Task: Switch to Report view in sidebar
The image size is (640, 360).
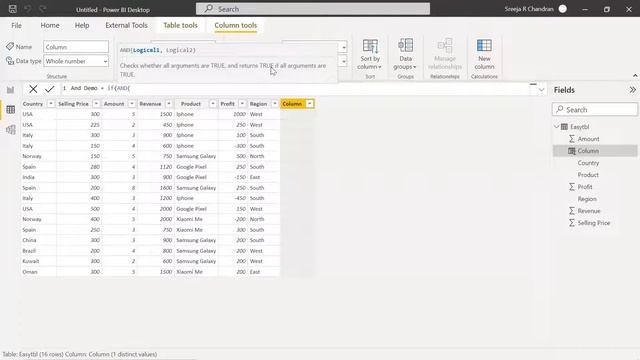Action: [11, 90]
